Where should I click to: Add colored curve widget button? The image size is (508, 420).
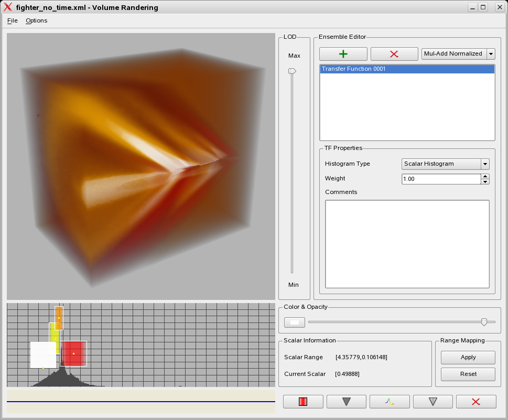pos(390,402)
